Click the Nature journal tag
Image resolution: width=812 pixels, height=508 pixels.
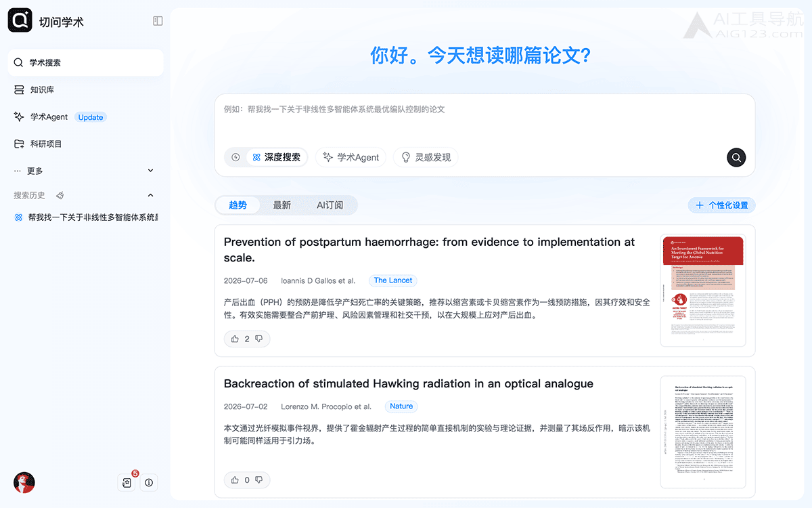[x=401, y=406]
